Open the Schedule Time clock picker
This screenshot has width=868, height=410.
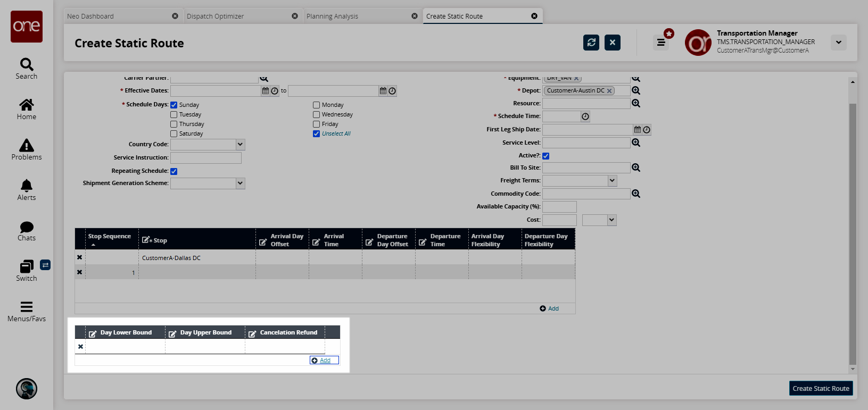585,116
